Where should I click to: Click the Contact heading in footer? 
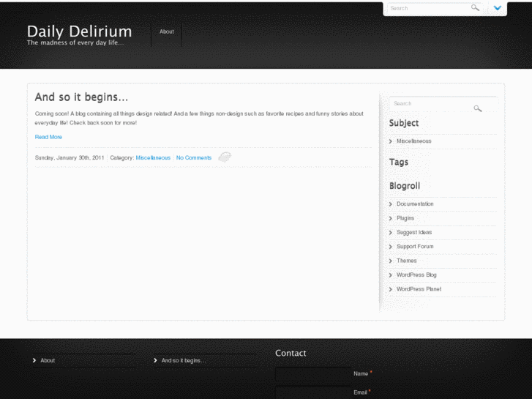point(291,353)
